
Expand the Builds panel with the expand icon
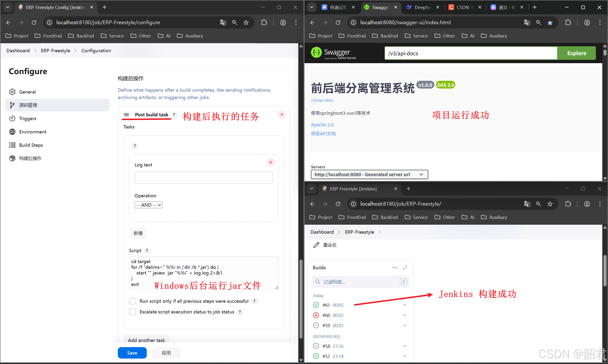coord(405,267)
